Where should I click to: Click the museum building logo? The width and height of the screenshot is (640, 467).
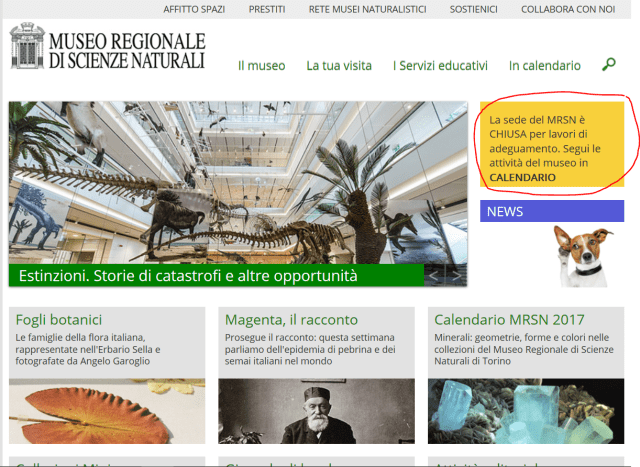click(x=27, y=46)
